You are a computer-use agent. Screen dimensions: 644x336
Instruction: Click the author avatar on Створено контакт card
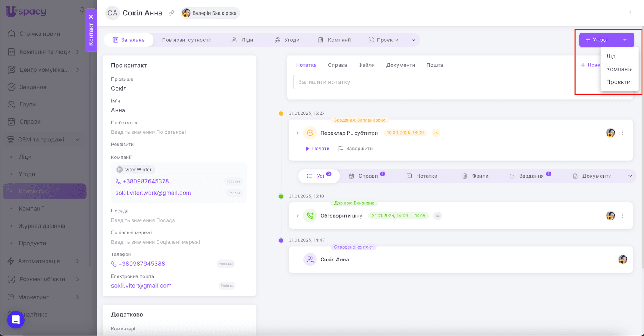623,260
